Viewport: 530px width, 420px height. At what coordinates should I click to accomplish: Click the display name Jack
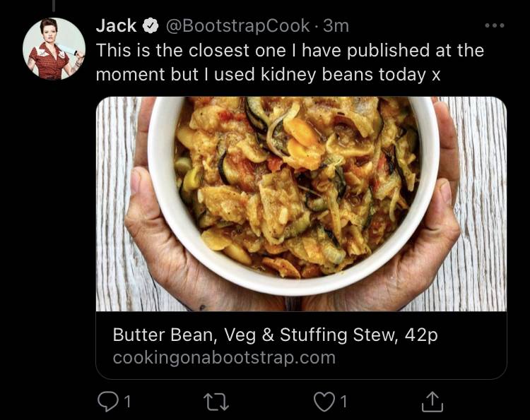[117, 25]
